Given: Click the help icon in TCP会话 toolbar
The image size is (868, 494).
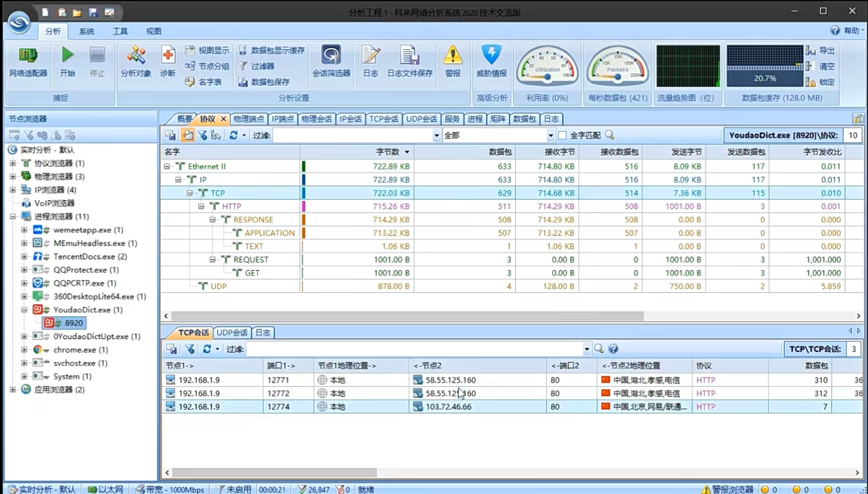Looking at the screenshot, I should pyautogui.click(x=613, y=349).
